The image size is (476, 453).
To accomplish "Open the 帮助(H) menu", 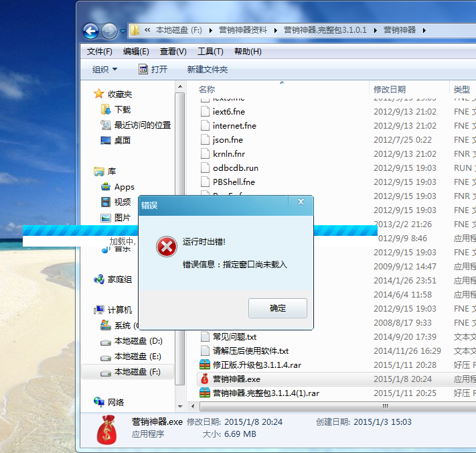I will click(x=248, y=52).
